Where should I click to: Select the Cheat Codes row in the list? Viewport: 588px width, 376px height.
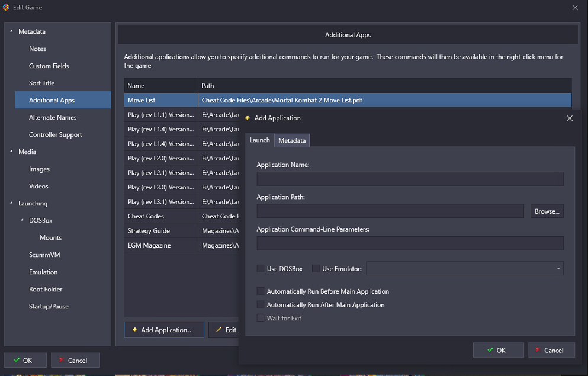146,216
